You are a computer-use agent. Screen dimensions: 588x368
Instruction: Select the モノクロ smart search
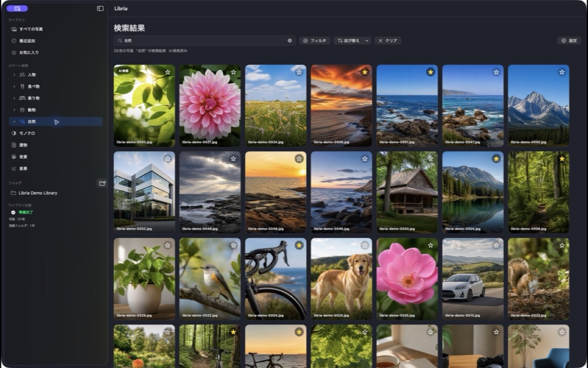click(x=56, y=133)
